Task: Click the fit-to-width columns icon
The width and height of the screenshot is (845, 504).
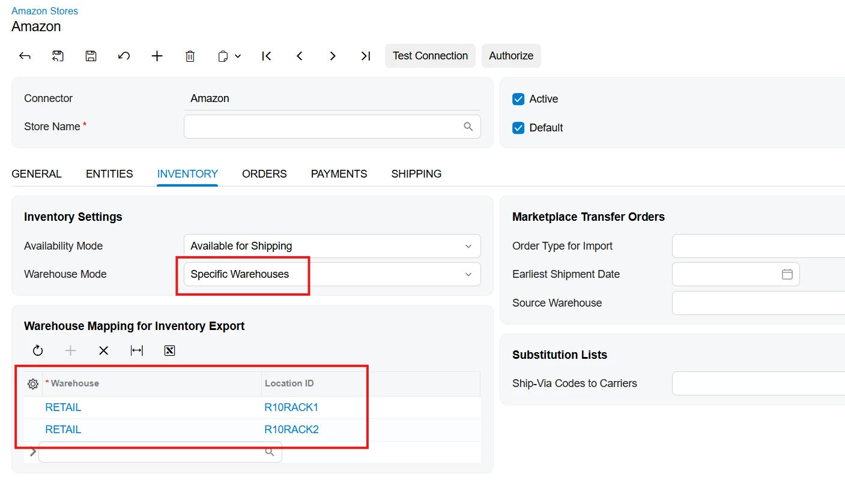Action: pos(137,350)
